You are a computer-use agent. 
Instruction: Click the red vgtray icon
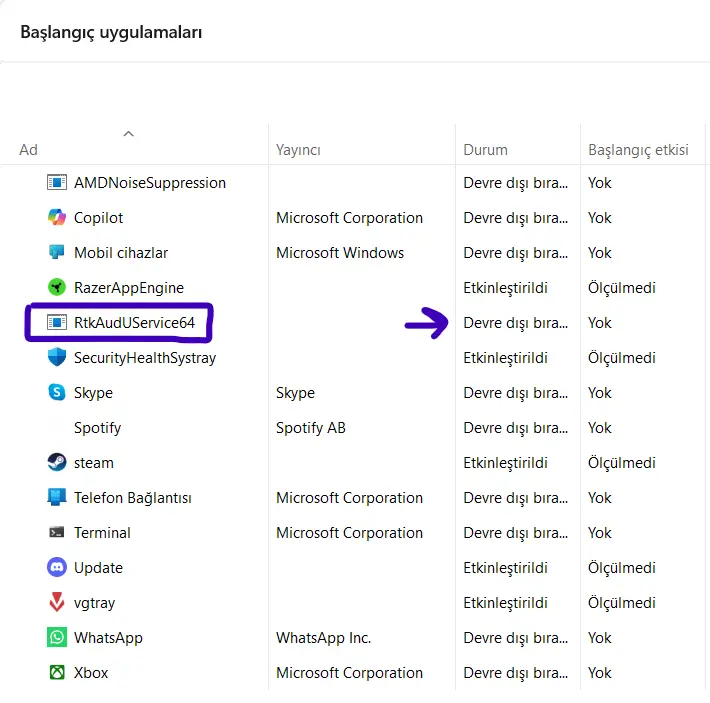coord(57,603)
